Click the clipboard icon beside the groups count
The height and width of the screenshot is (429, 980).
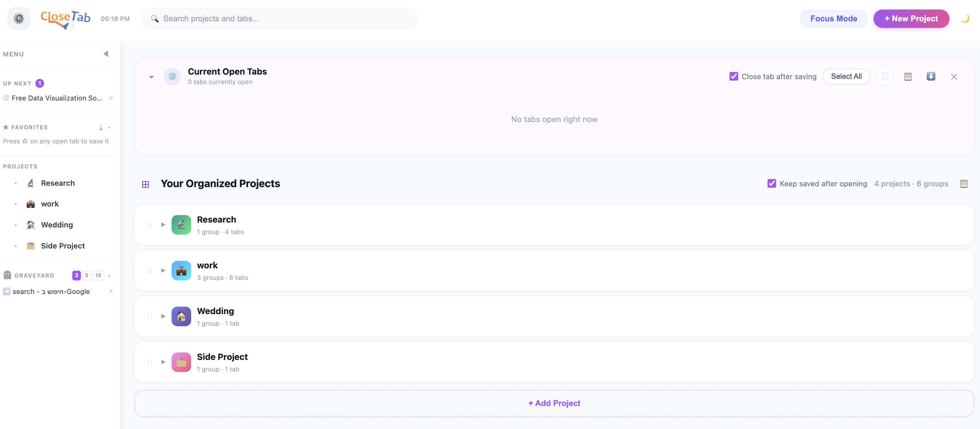964,183
